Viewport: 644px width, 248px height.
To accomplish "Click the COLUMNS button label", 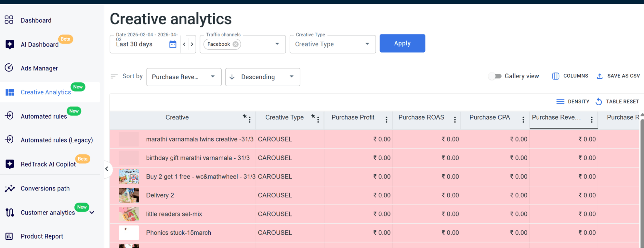I will pyautogui.click(x=576, y=76).
